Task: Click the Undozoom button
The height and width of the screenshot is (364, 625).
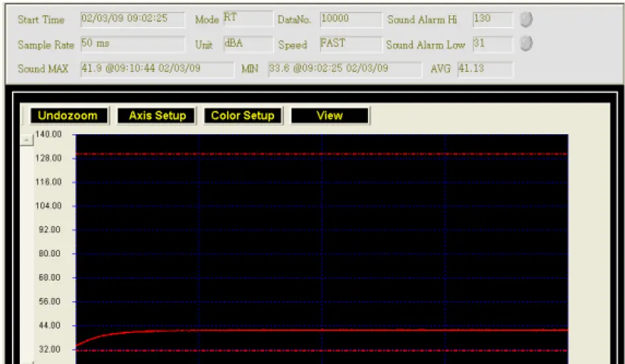Action: pyautogui.click(x=69, y=116)
